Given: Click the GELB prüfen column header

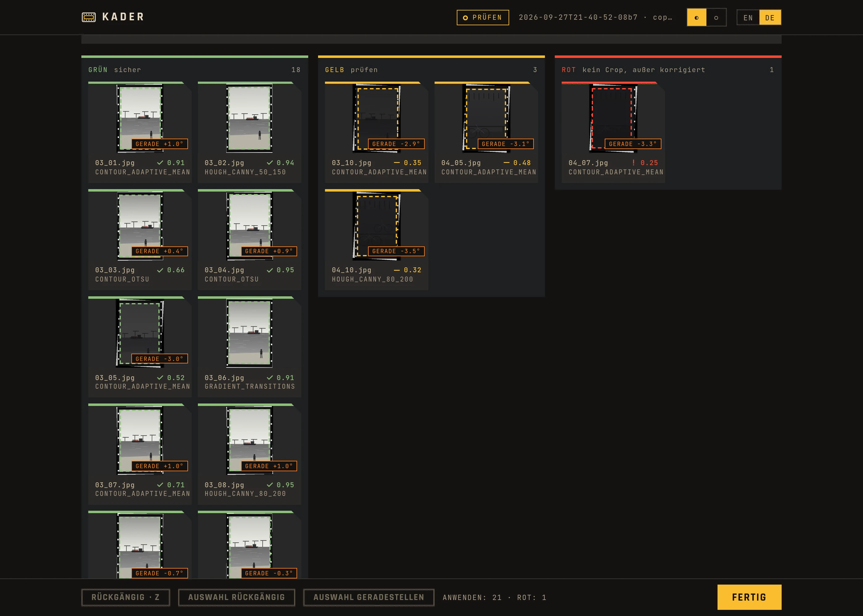Looking at the screenshot, I should coord(431,70).
